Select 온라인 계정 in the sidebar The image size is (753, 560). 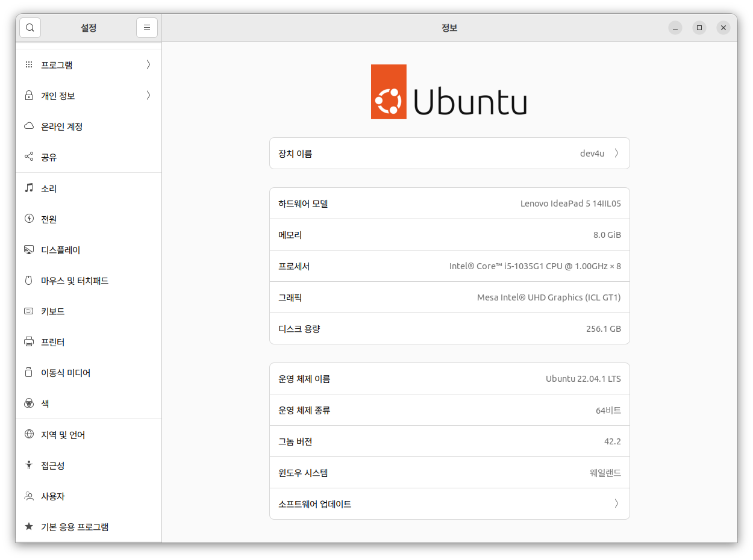click(x=89, y=126)
